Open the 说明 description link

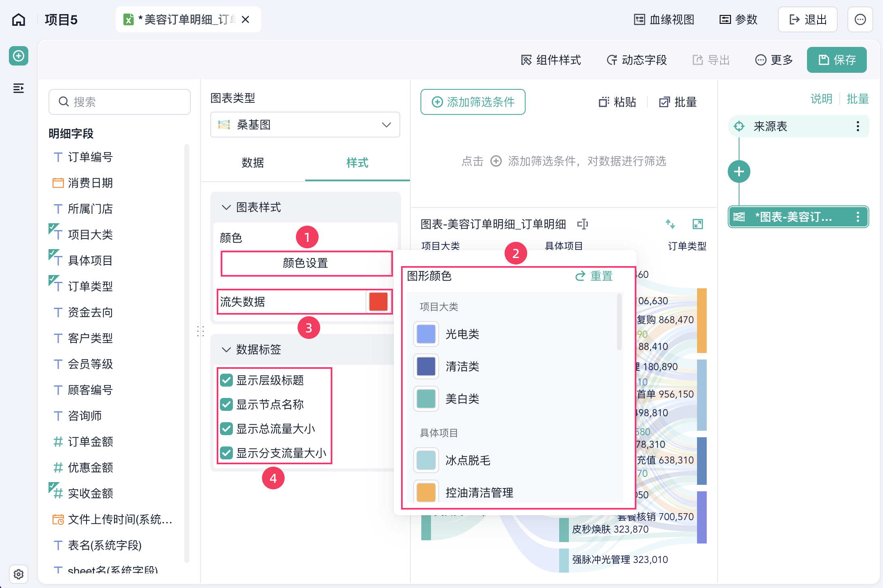[822, 99]
